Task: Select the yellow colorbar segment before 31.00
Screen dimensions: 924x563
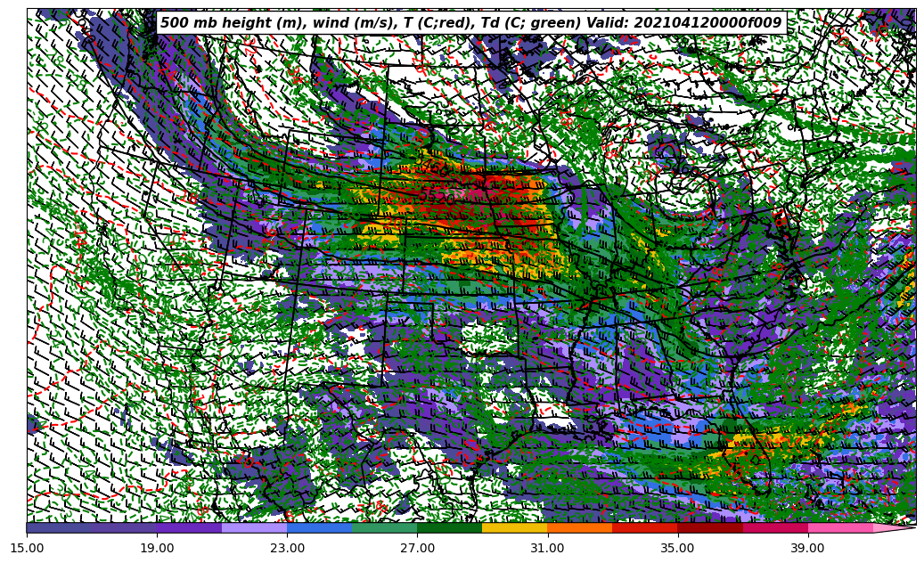Action: 515,528
